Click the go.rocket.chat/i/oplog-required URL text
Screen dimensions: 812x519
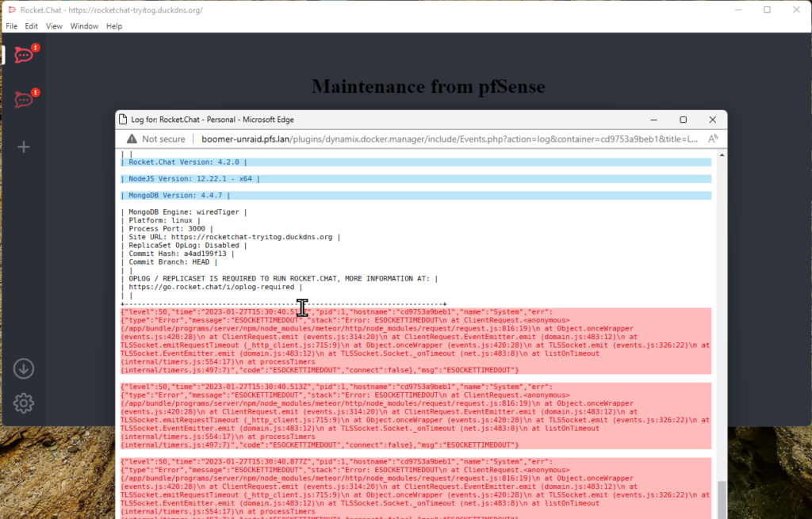(211, 287)
